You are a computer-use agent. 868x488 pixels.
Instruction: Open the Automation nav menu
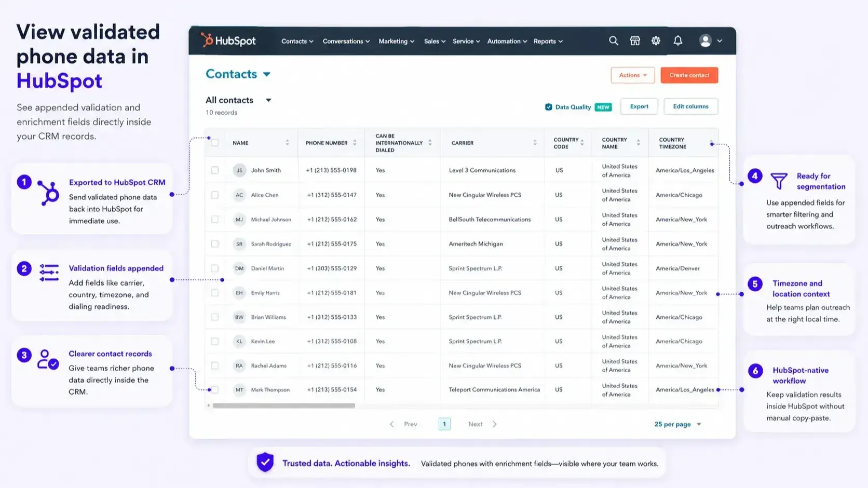(x=507, y=41)
